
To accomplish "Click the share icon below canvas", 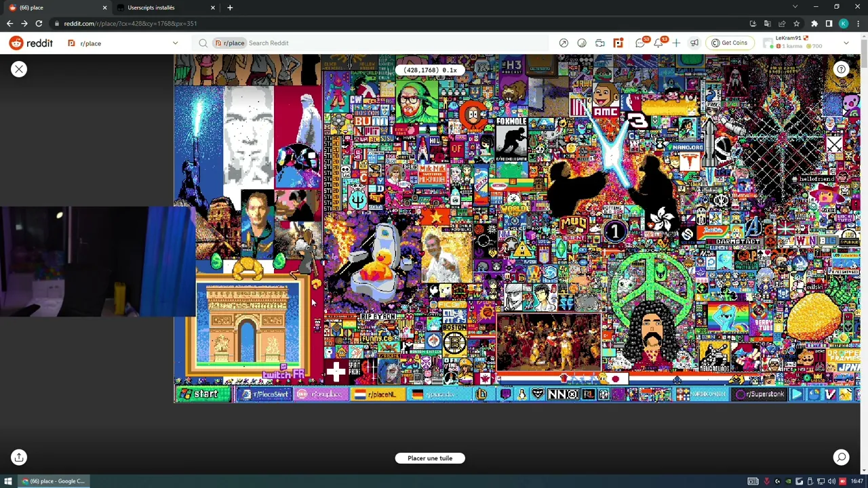I will 19,457.
